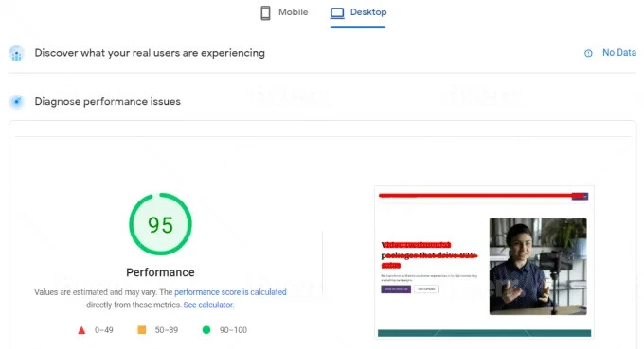Click the red triangle 0–49 legend icon

(x=81, y=330)
